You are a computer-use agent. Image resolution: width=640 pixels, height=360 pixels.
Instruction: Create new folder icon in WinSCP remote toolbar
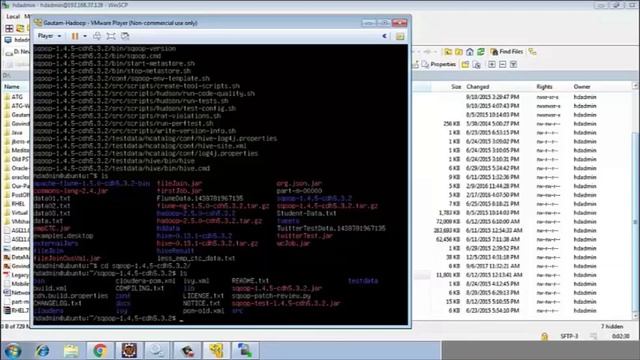[465, 64]
